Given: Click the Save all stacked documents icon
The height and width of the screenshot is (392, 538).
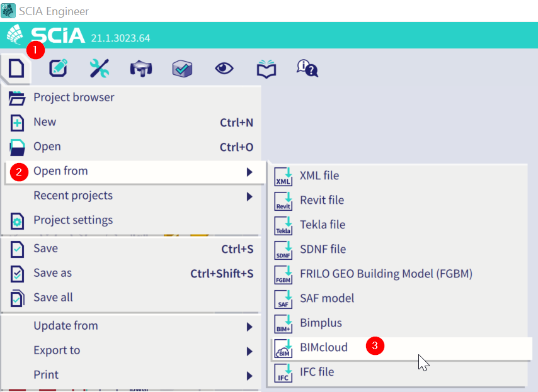Looking at the screenshot, I should 17,298.
